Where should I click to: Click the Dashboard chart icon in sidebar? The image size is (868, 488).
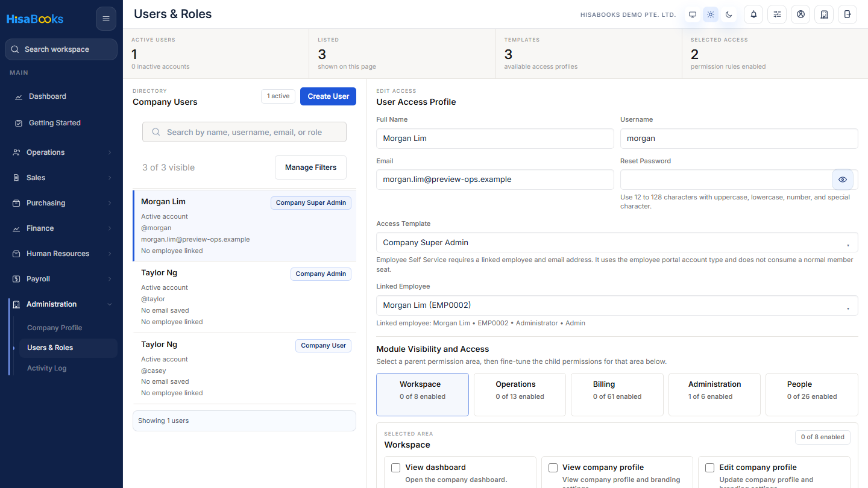19,96
